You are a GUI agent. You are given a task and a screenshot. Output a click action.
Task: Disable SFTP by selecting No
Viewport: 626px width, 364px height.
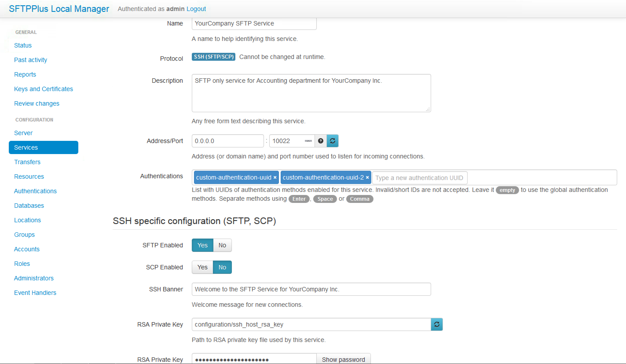[x=222, y=245]
